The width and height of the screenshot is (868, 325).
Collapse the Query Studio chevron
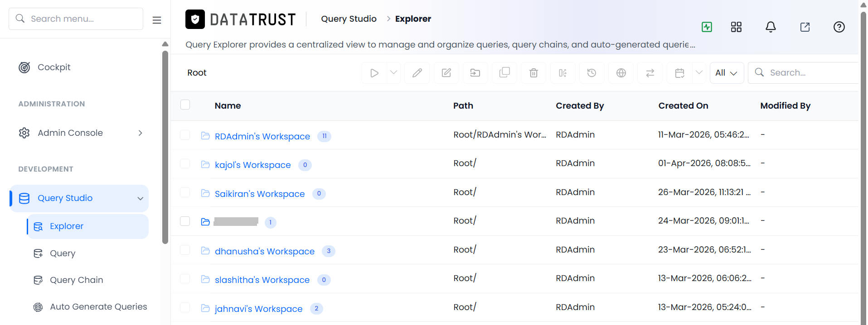coord(141,198)
